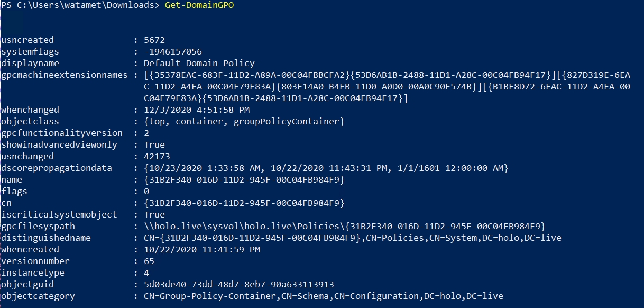Click the systemflags value -1946157056
The image size is (644, 308).
pos(172,51)
